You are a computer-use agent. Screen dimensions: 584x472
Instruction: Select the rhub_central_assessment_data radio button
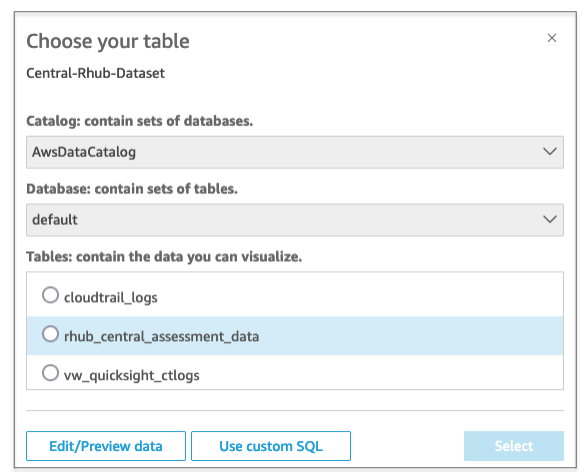[50, 334]
